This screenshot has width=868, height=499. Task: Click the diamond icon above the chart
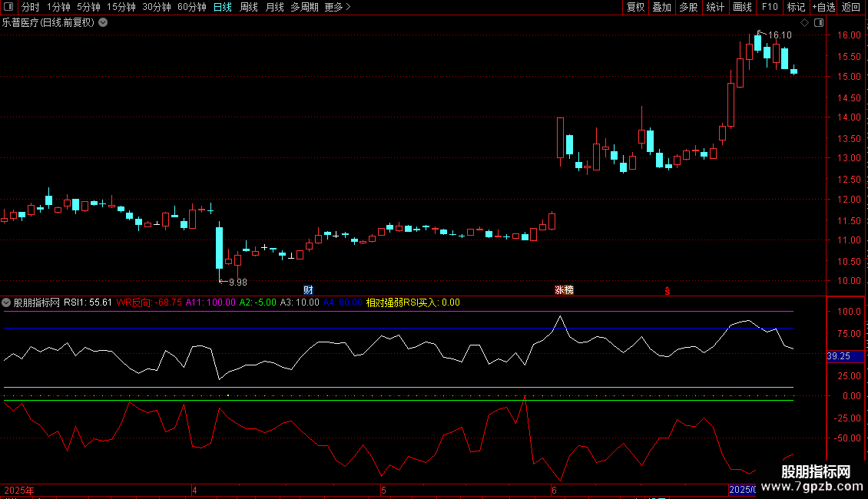click(x=805, y=23)
